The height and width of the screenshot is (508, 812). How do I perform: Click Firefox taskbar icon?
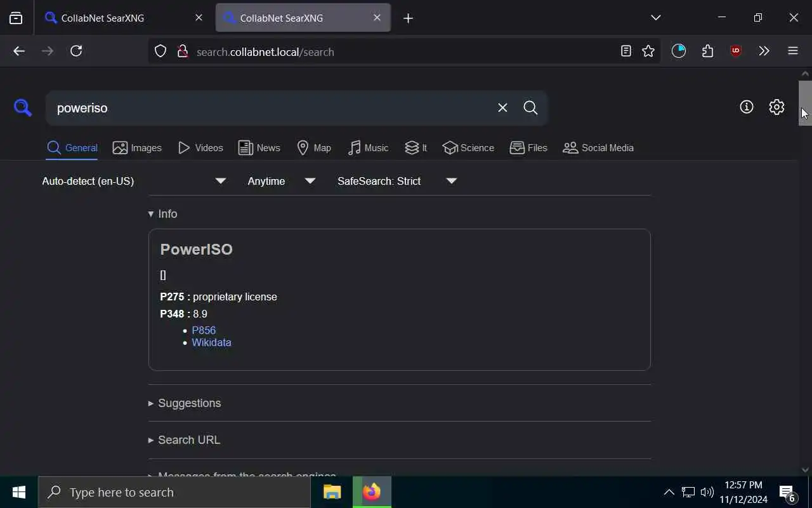coord(372,492)
